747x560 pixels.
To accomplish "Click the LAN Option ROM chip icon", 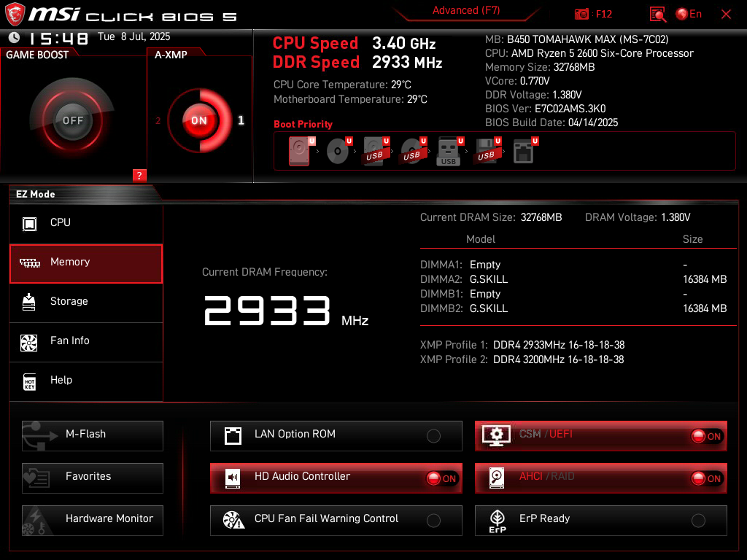I will (x=233, y=436).
